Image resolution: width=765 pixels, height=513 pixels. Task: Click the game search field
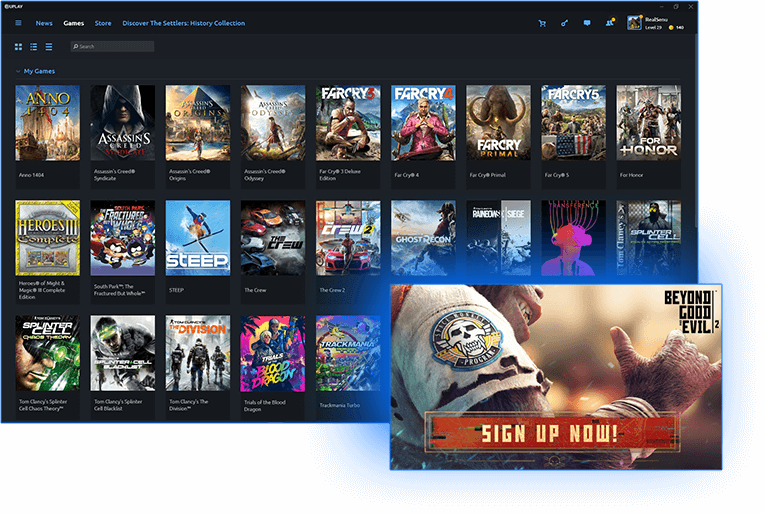(x=113, y=47)
